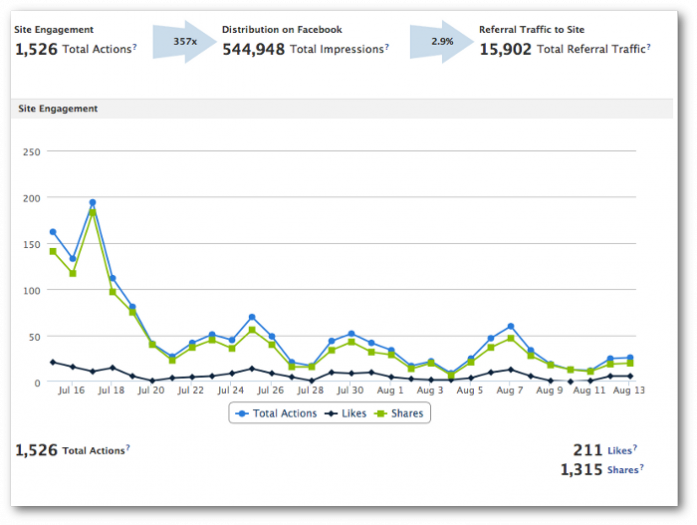Click the 544,948 impressions value
Viewport: 697px width, 525px height.
click(x=253, y=49)
